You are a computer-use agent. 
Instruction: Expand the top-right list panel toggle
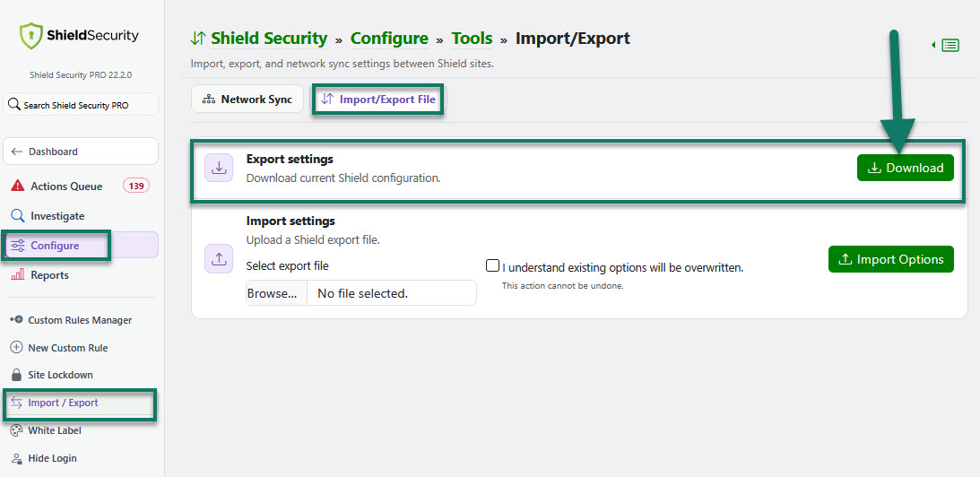[x=946, y=45]
